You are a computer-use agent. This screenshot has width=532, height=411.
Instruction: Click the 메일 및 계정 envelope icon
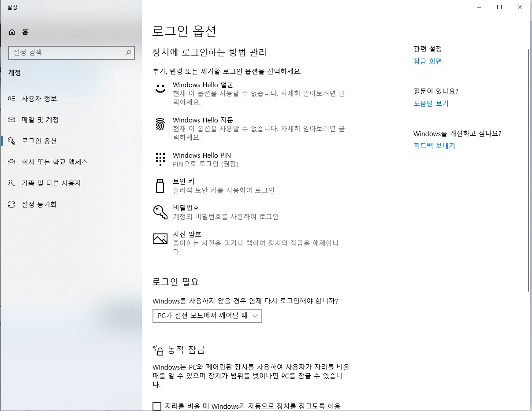[12, 120]
